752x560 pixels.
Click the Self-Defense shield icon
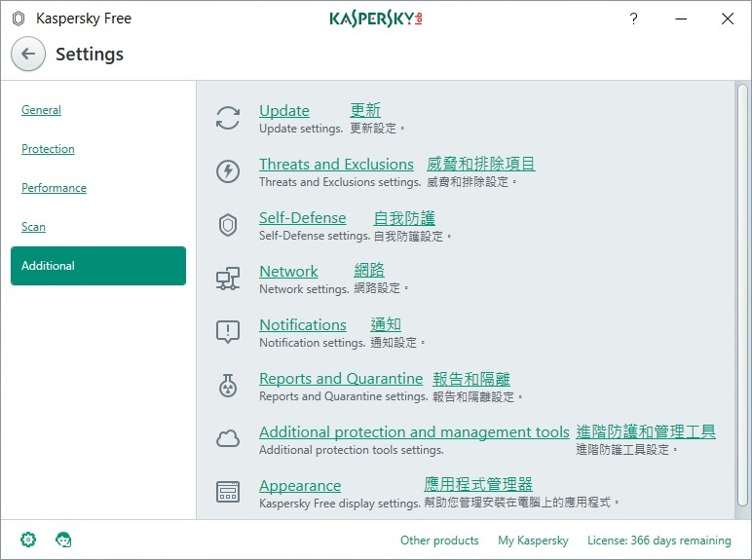point(228,225)
